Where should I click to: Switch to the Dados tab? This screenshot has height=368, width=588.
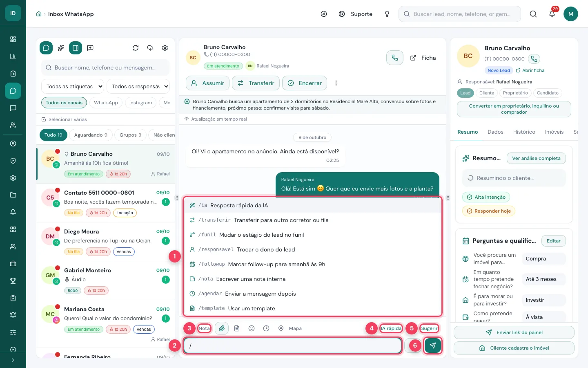[495, 132]
